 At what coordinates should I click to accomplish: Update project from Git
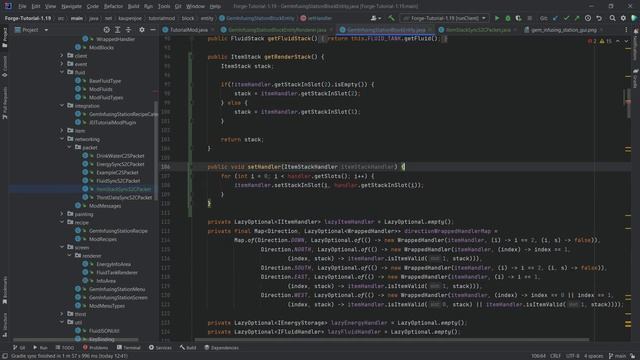556,18
